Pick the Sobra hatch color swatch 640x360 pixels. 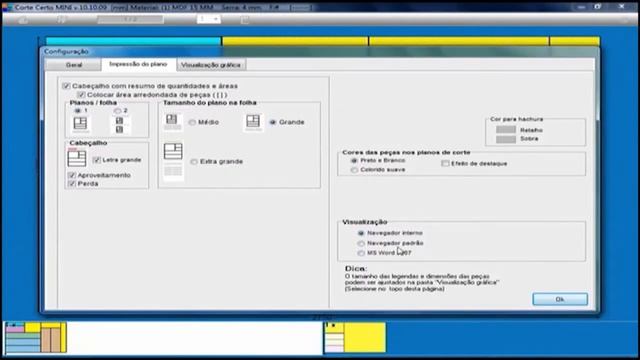506,139
